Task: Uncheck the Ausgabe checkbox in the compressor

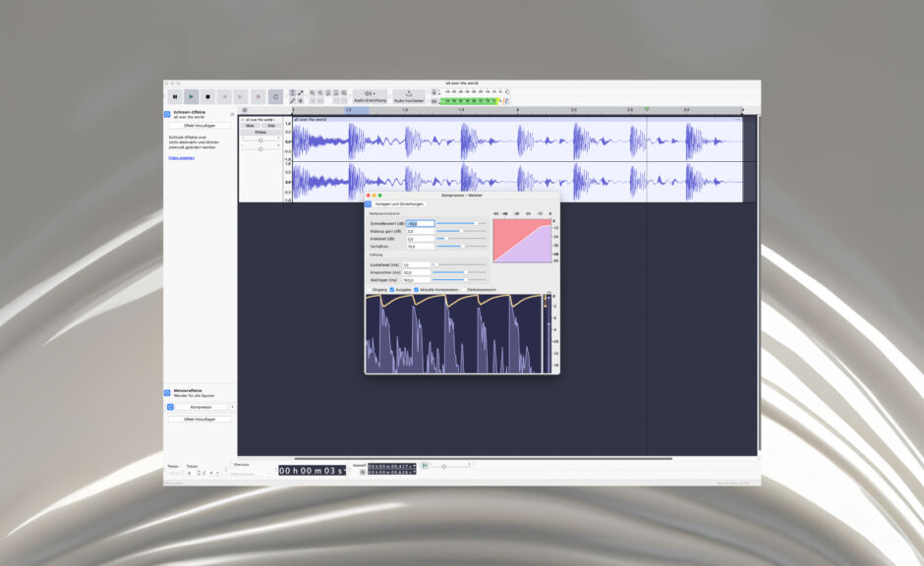Action: pyautogui.click(x=392, y=289)
